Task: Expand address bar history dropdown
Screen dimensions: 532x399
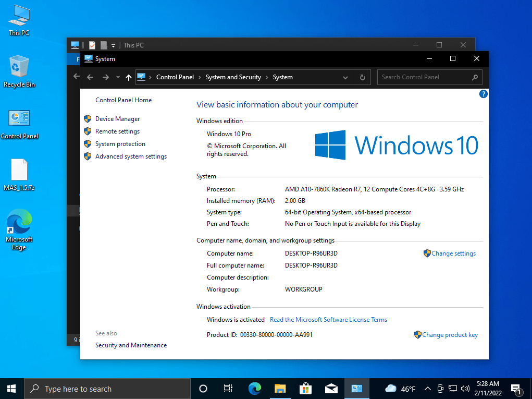Action: (345, 77)
